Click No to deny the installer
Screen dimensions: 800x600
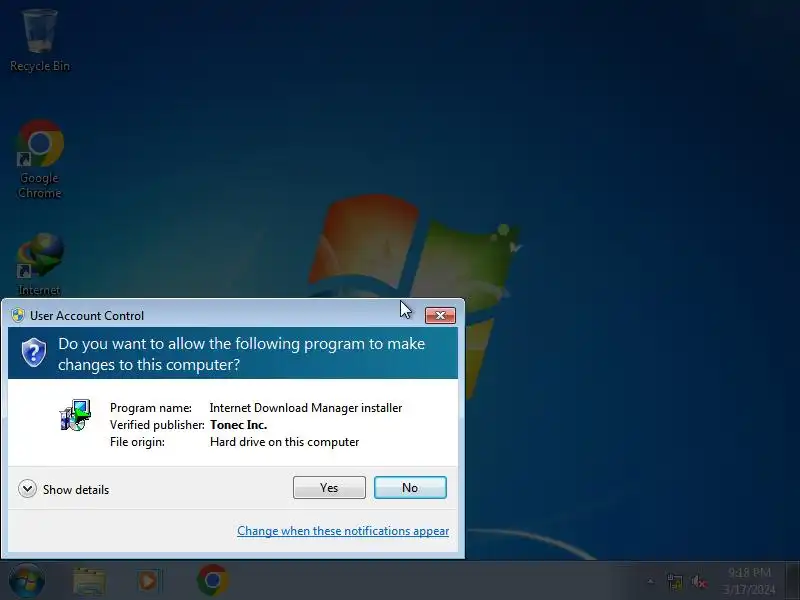410,488
